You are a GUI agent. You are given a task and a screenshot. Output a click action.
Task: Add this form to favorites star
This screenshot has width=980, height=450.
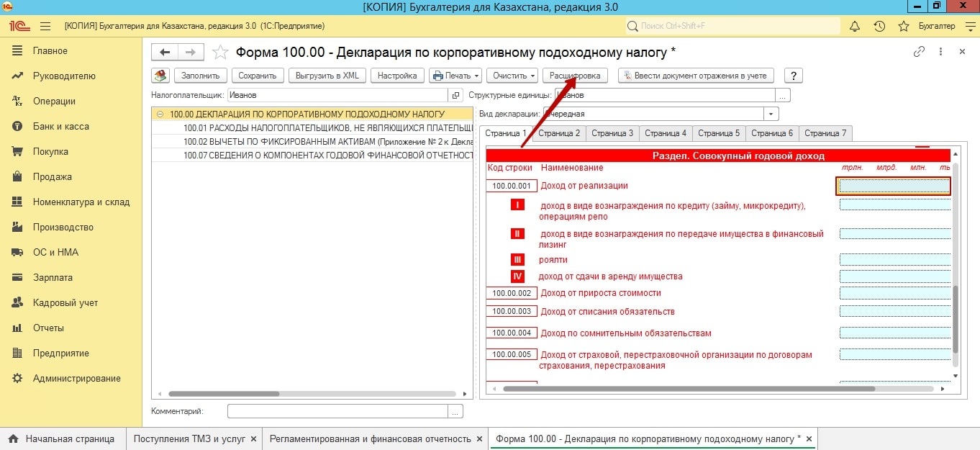pyautogui.click(x=221, y=52)
